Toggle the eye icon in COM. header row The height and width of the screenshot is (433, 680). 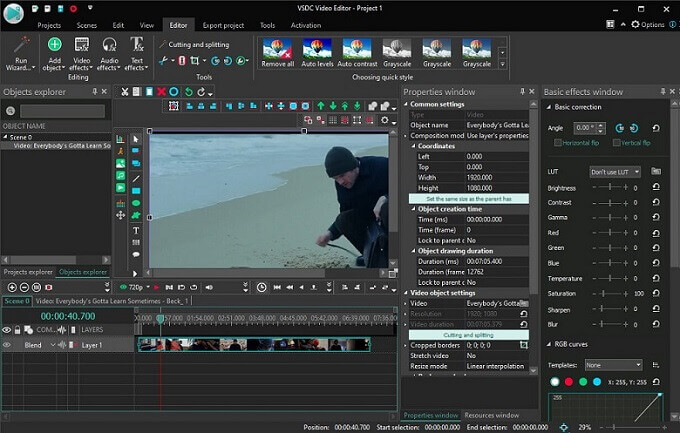7,330
